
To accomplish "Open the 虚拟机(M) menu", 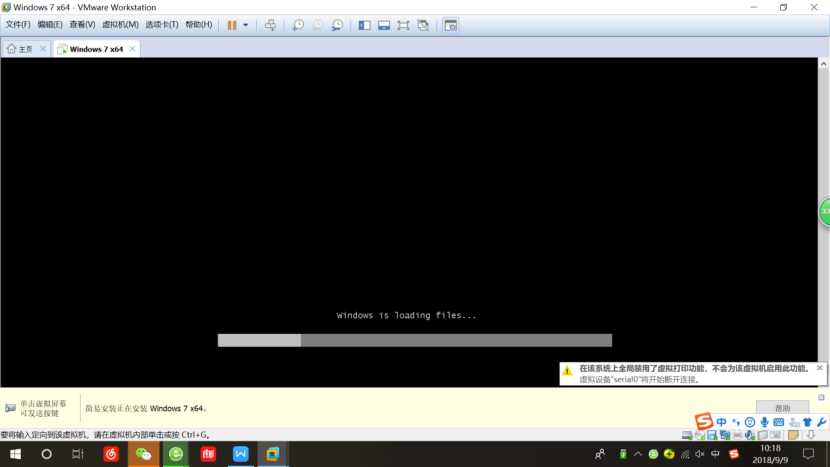I will pos(120,24).
